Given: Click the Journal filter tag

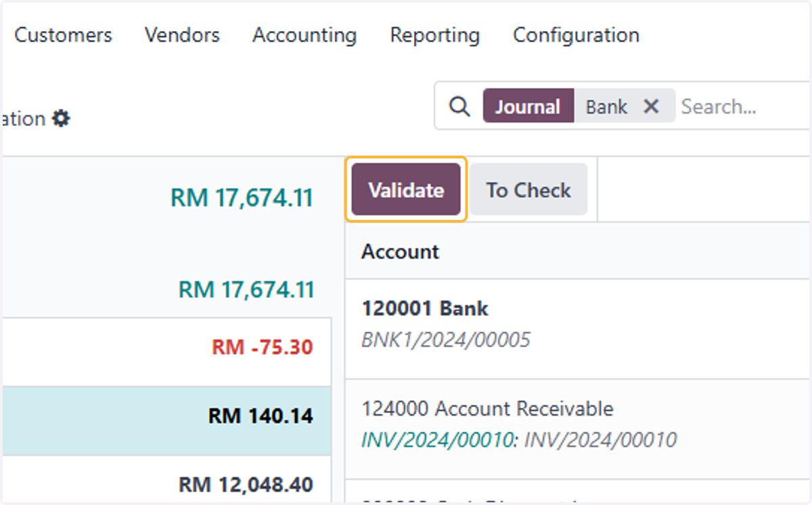Looking at the screenshot, I should click(x=528, y=106).
